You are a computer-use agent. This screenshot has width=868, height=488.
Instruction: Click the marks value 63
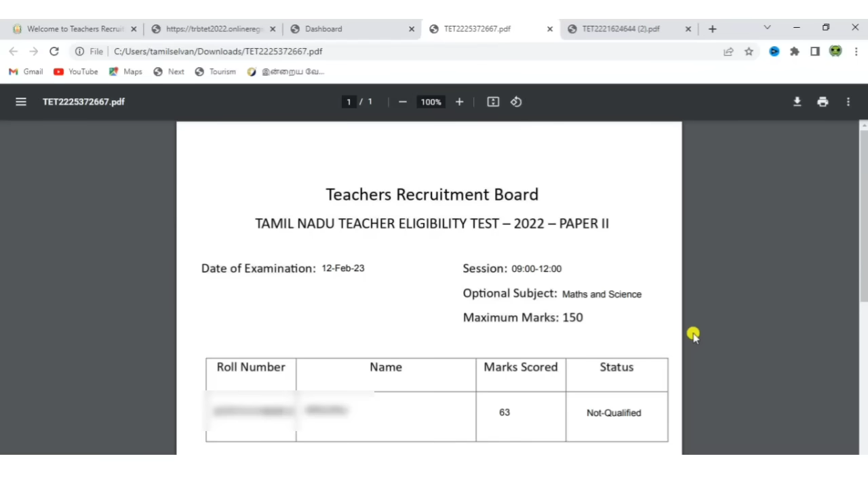click(x=505, y=412)
